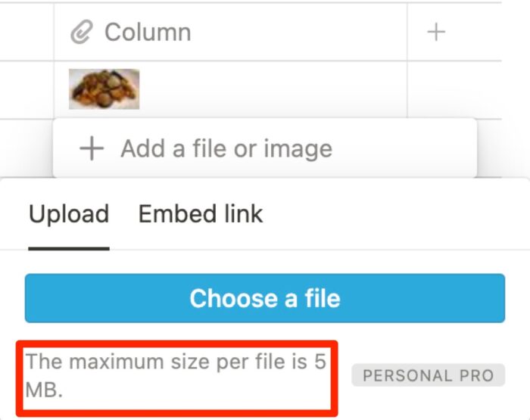Click the empty header cell left of Column
Image resolution: width=530 pixels, height=420 pixels.
[26, 33]
